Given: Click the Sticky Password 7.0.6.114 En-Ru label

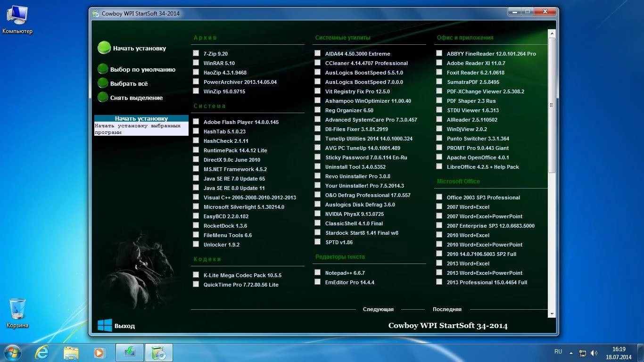Looking at the screenshot, I should pos(366,157).
